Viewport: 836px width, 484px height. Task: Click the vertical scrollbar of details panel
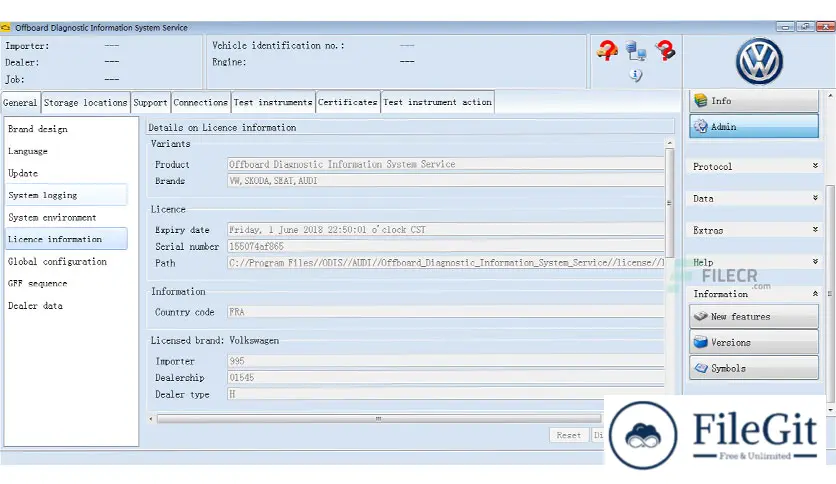670,203
